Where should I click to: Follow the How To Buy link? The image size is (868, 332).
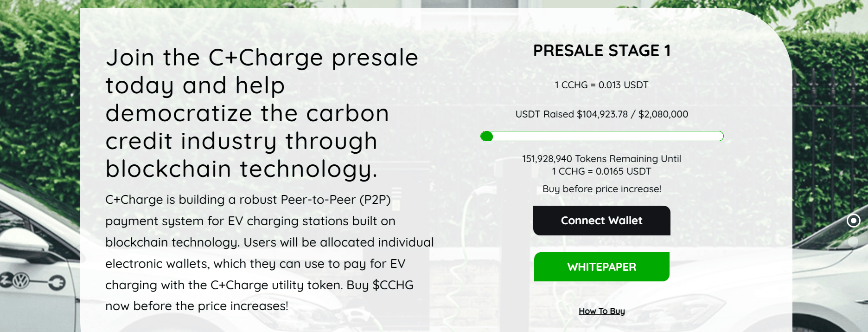point(602,311)
